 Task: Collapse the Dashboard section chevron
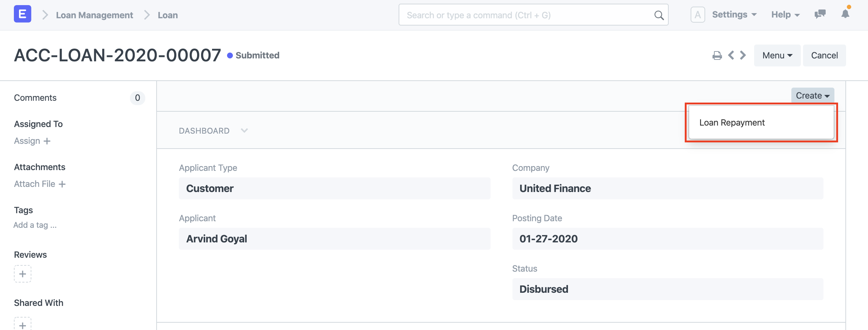[x=244, y=130]
